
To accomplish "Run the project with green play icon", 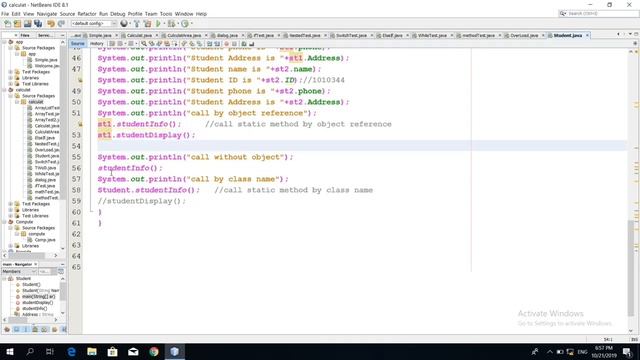I will click(158, 24).
